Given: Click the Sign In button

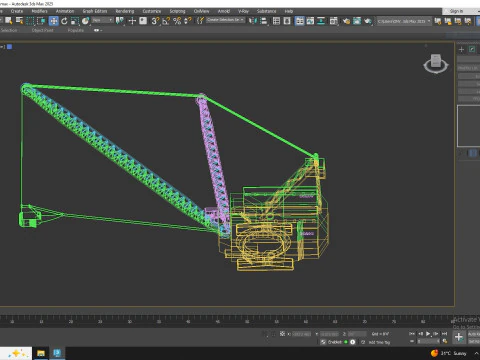Looking at the screenshot, I should pos(456,11).
